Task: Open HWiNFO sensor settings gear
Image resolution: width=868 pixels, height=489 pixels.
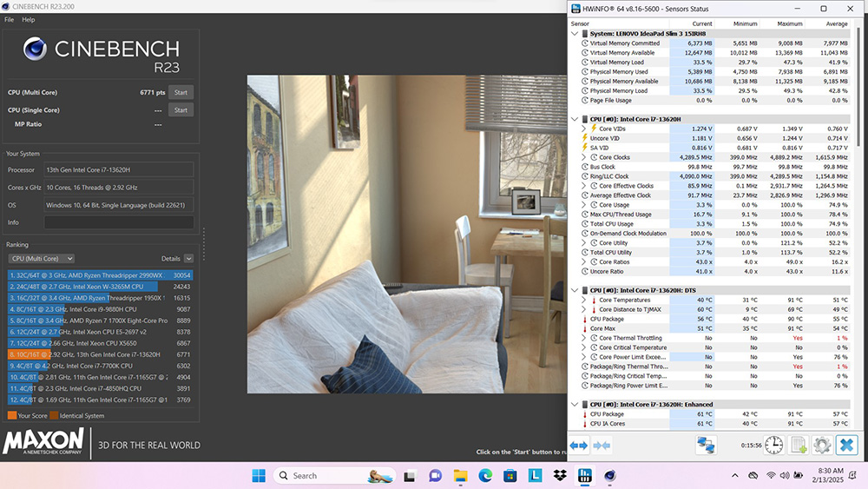Action: coord(822,446)
